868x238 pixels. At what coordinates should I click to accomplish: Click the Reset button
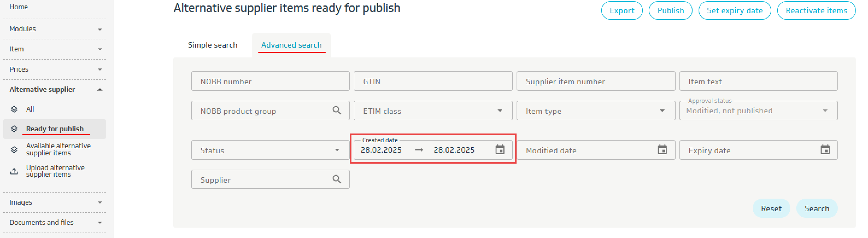point(771,208)
